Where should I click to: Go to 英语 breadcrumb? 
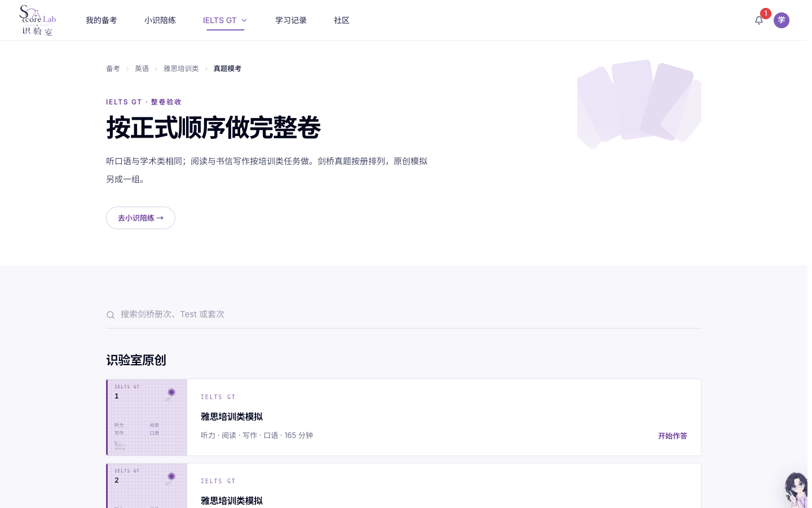[x=142, y=69]
